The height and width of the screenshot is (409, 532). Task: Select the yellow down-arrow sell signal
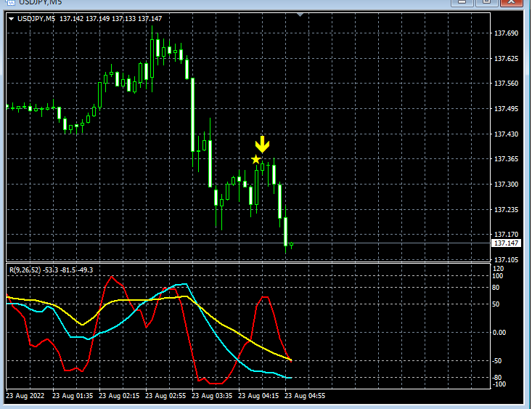[262, 145]
